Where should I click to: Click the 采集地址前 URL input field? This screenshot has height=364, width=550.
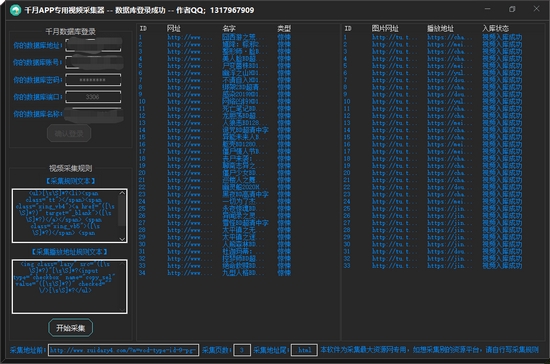(123, 350)
